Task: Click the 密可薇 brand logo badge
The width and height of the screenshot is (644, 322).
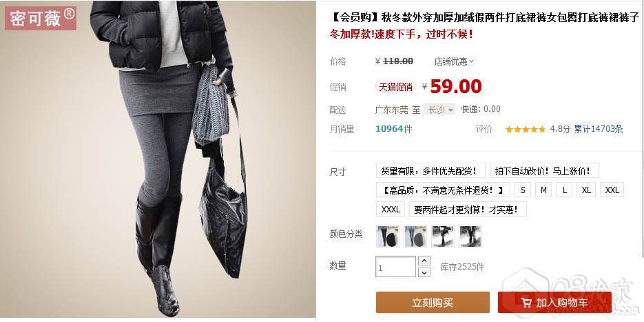Action: [41, 18]
